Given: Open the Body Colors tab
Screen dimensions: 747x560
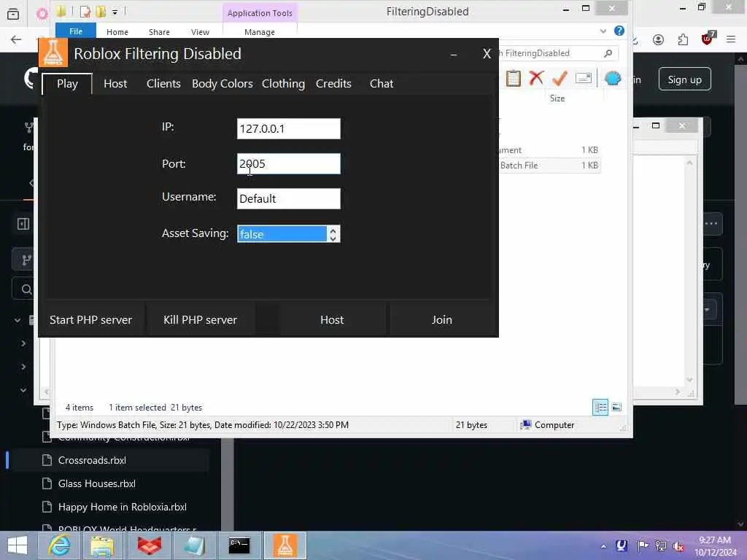Looking at the screenshot, I should click(x=222, y=84).
